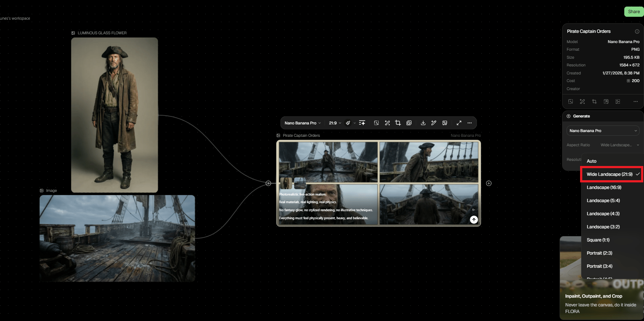Select Landscape (16:9) option
This screenshot has width=644, height=321.
coord(613,187)
